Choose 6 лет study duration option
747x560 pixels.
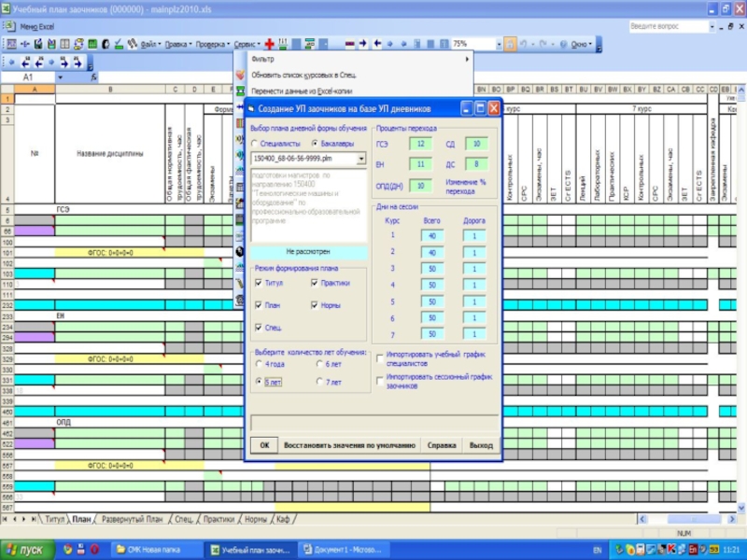317,363
